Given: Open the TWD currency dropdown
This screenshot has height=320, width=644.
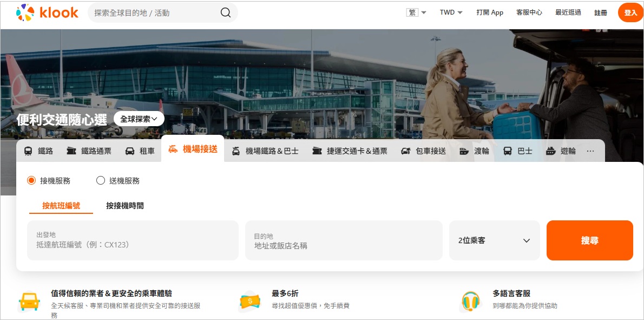Looking at the screenshot, I should click(451, 12).
